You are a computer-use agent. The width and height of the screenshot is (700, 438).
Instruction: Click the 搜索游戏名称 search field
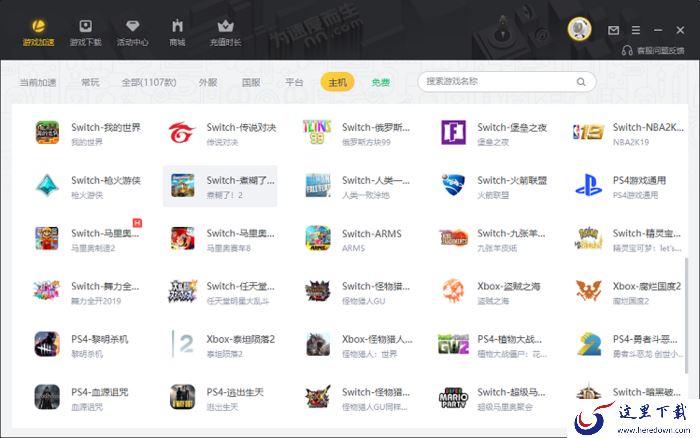507,82
